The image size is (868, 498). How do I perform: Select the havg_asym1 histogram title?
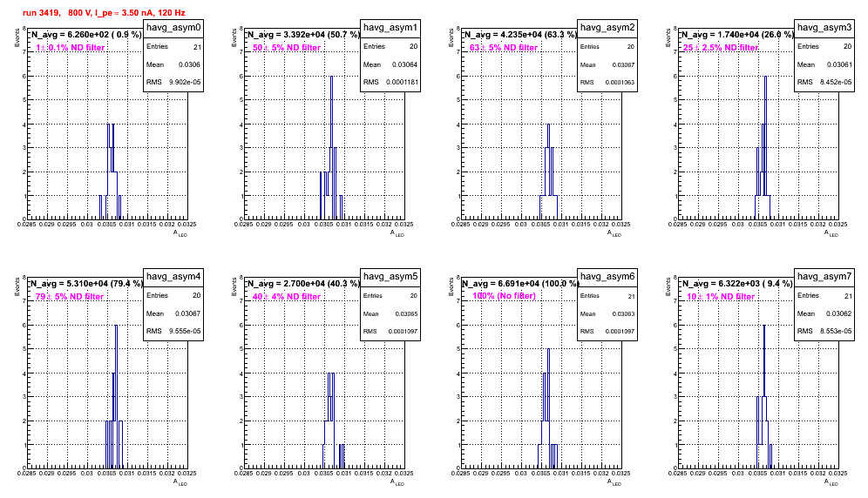390,27
